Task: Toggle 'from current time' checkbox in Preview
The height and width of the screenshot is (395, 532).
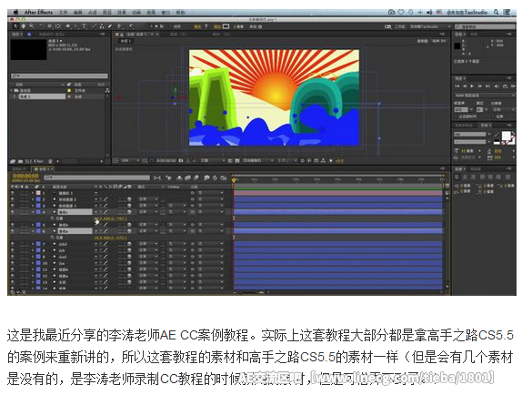Action: pyautogui.click(x=457, y=116)
